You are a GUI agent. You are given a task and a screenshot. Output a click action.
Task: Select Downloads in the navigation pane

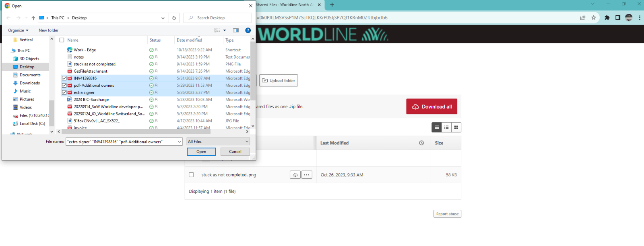pyautogui.click(x=30, y=83)
